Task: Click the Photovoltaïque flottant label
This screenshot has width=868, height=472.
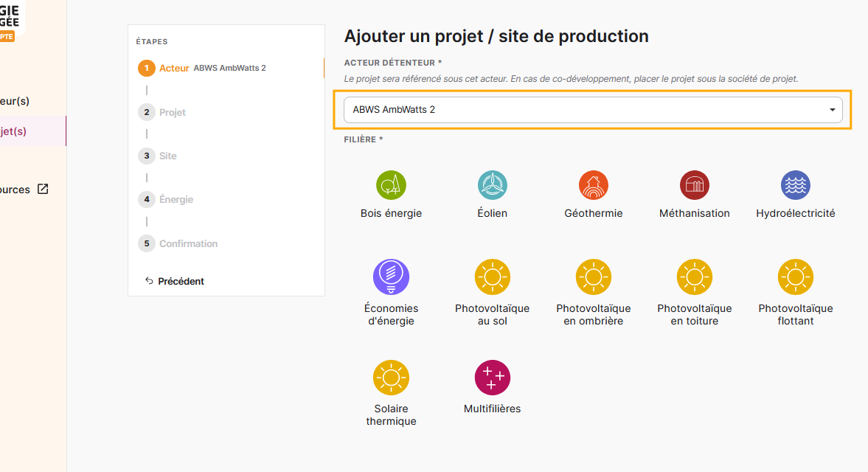Action: click(796, 314)
